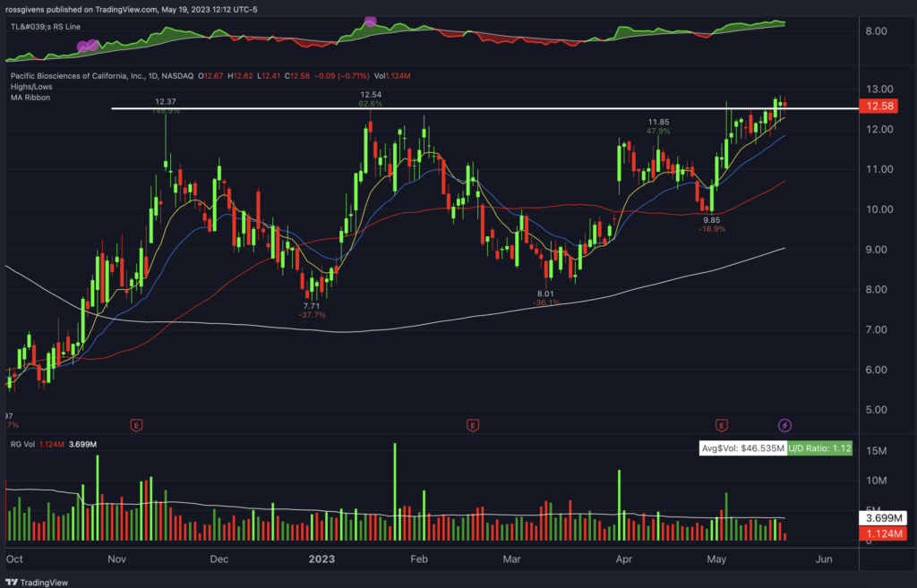Click the Dec label on time axis
Image resolution: width=917 pixels, height=588 pixels.
(219, 559)
